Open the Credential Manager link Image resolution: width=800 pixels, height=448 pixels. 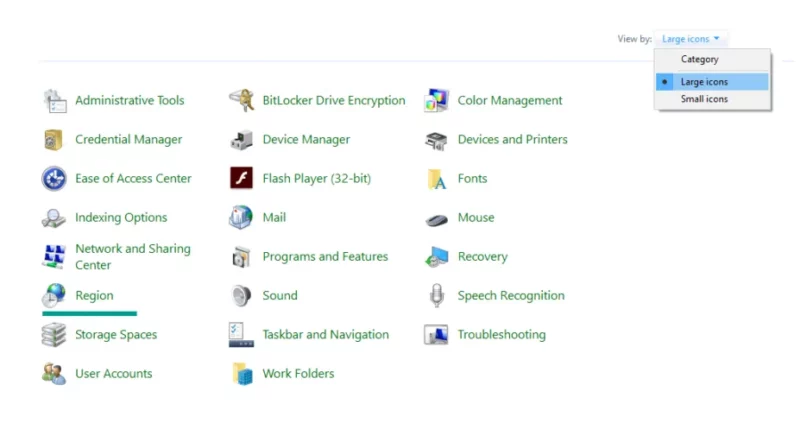pyautogui.click(x=129, y=139)
